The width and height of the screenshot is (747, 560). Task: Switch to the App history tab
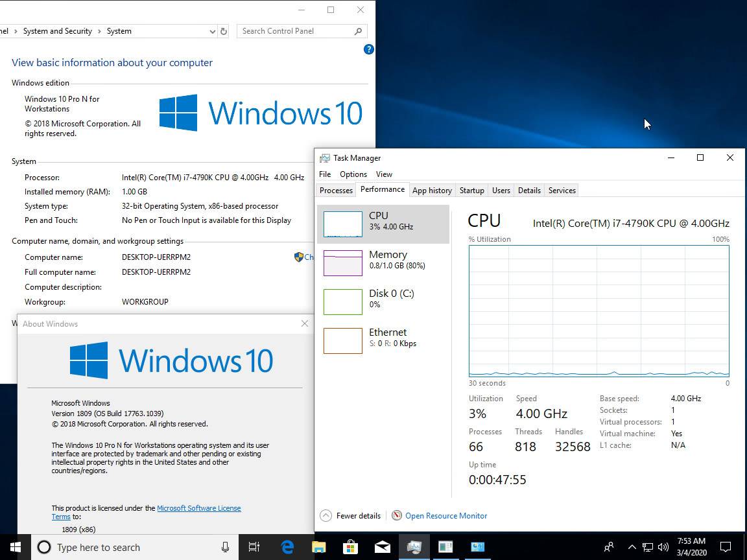click(432, 191)
